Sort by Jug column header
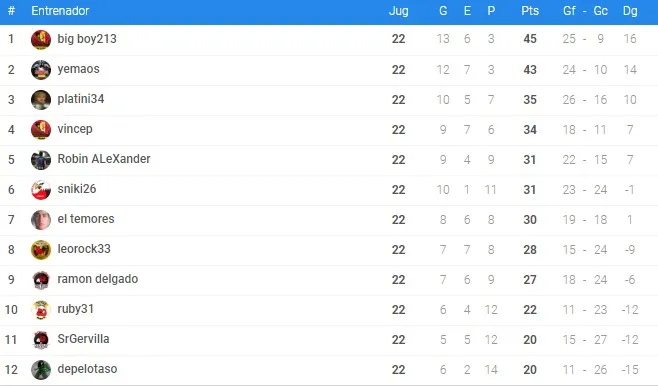 coord(399,11)
